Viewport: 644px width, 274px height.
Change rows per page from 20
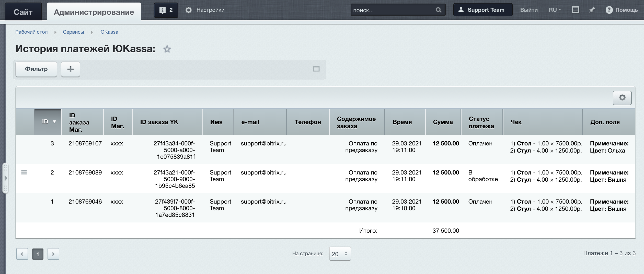point(340,254)
